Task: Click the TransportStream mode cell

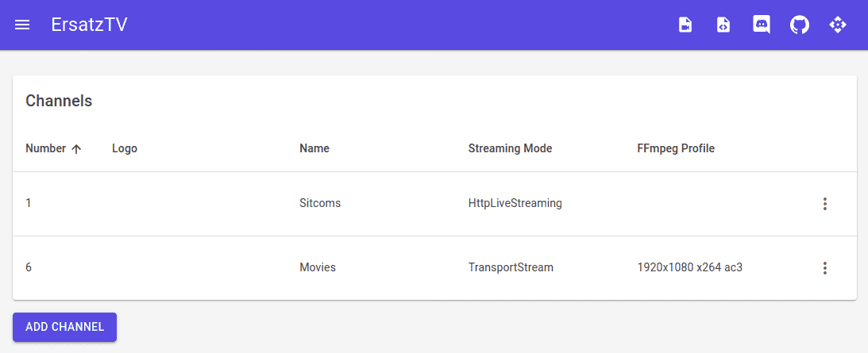Action: tap(511, 267)
